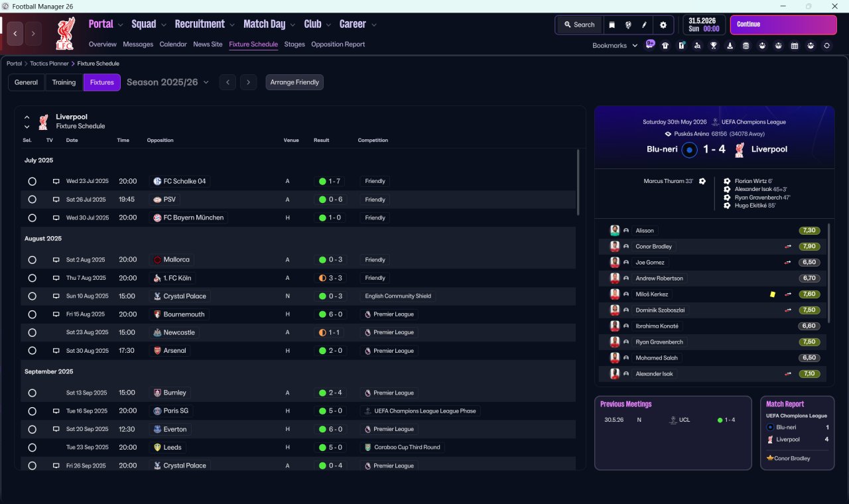Select the radio button for the Burnley fixture
This screenshot has height=504, width=849.
(x=32, y=393)
